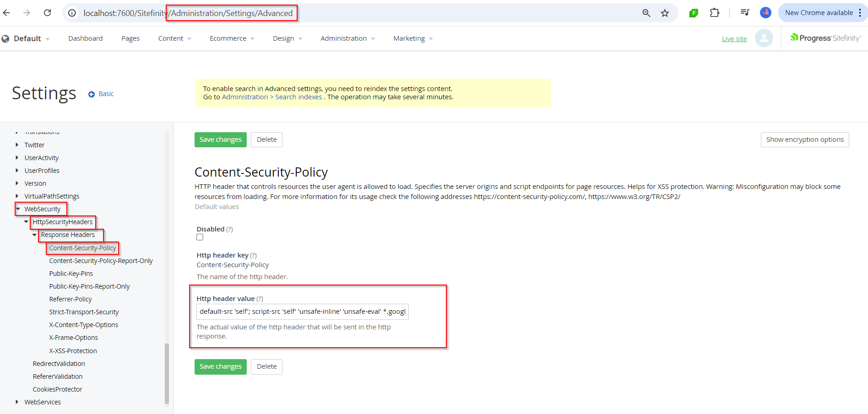Expand the UserProfiles tree node
The width and height of the screenshot is (868, 414).
tap(17, 170)
